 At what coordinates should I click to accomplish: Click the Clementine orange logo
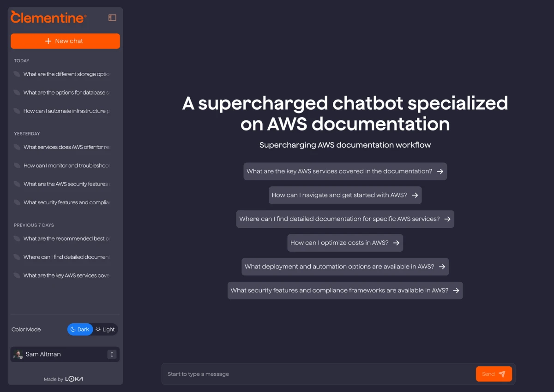coord(48,18)
